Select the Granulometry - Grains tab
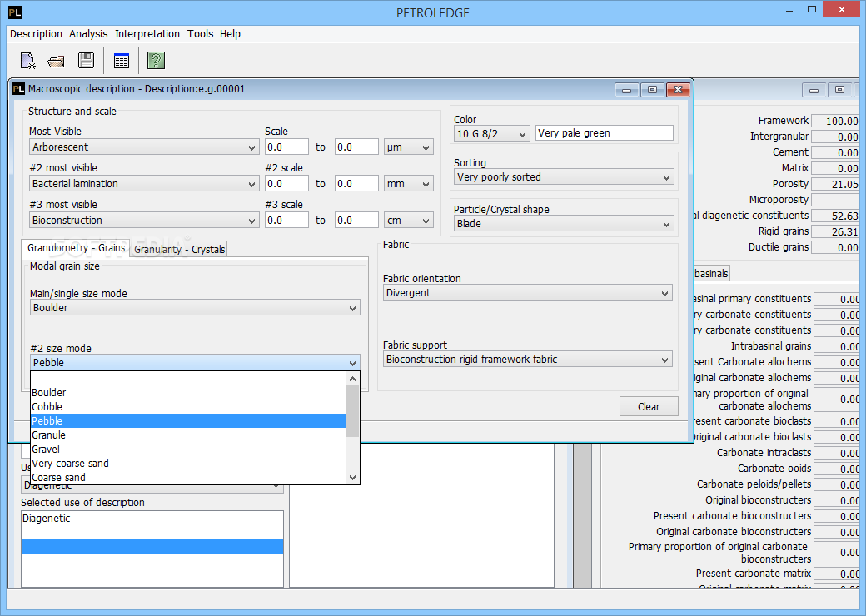Viewport: 866px width, 616px height. pos(77,248)
